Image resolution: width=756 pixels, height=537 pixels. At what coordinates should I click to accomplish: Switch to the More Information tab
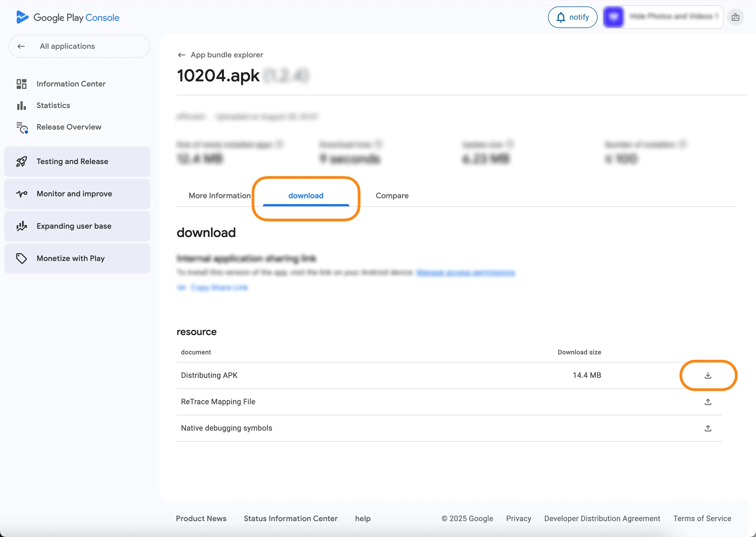(220, 196)
